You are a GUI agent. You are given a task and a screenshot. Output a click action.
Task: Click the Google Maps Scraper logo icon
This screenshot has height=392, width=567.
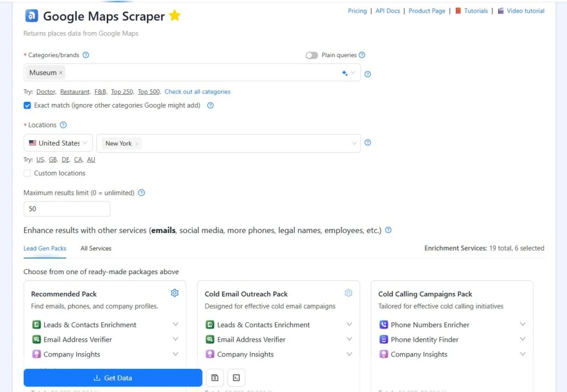pos(32,16)
